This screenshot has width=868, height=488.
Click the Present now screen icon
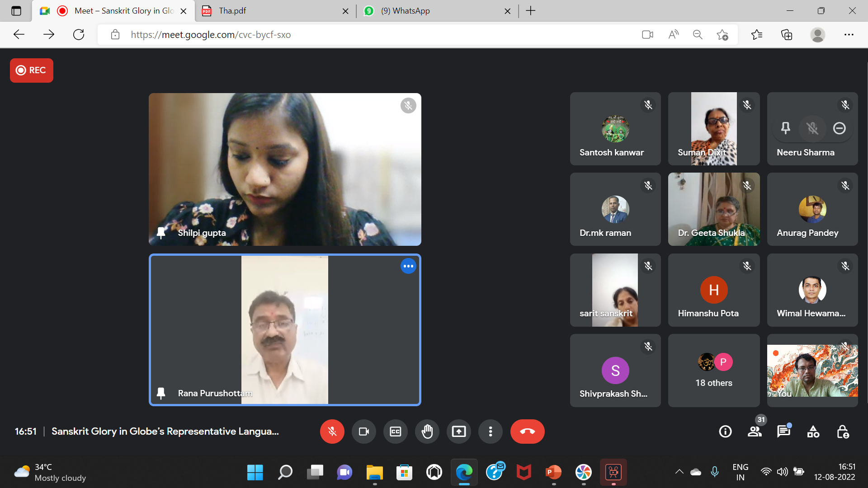pyautogui.click(x=458, y=432)
